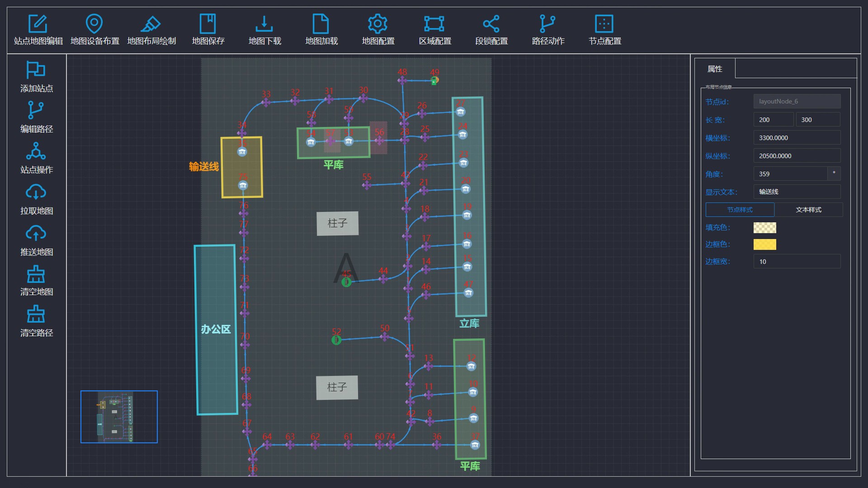Click the 地图加载 icon

pyautogui.click(x=321, y=24)
